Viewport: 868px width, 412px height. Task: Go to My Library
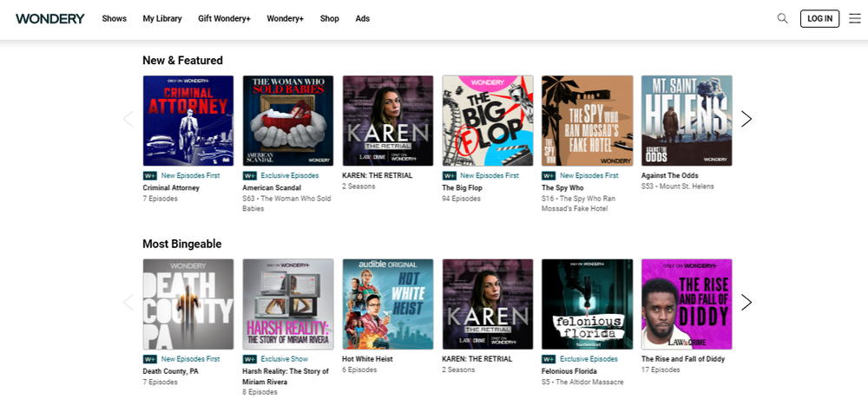(162, 18)
